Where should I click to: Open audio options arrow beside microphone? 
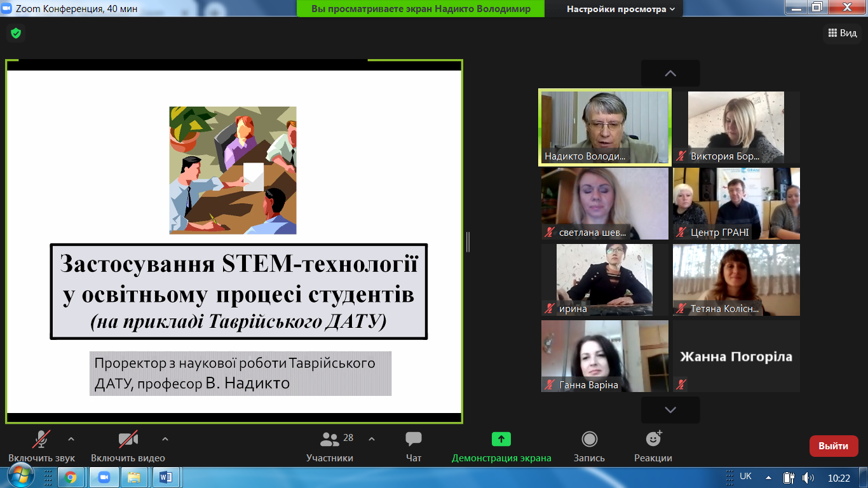pos(71,439)
